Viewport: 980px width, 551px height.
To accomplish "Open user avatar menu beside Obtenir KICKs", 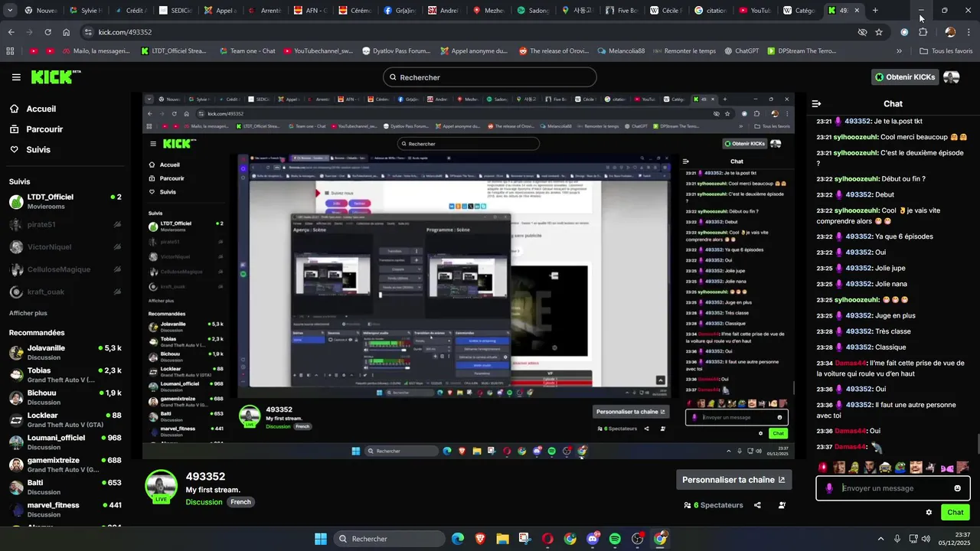I will [x=952, y=77].
